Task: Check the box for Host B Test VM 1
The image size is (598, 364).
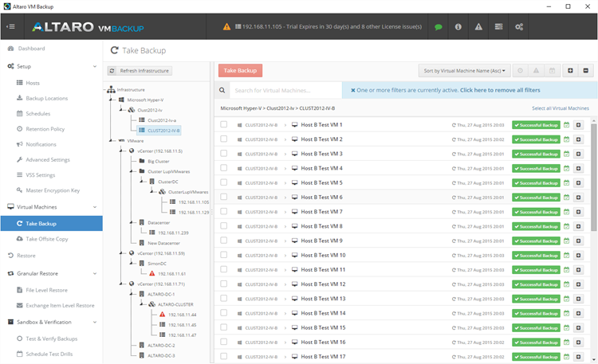Action: [x=224, y=125]
